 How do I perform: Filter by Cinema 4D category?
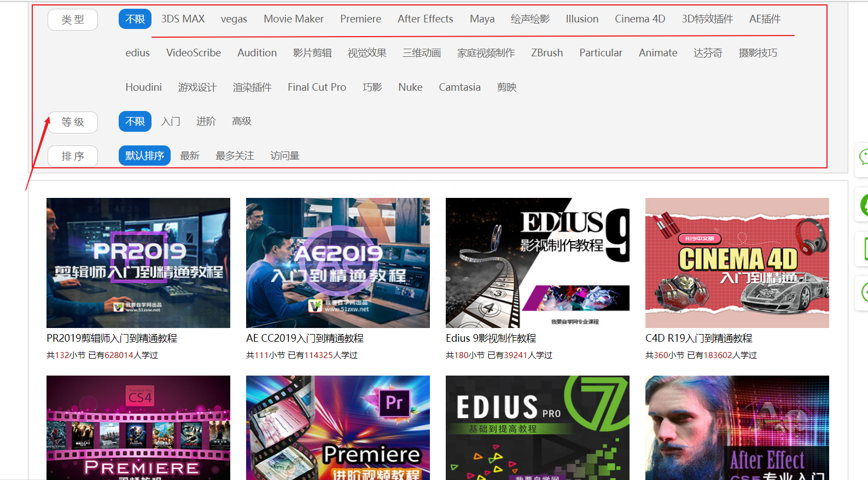pyautogui.click(x=640, y=19)
